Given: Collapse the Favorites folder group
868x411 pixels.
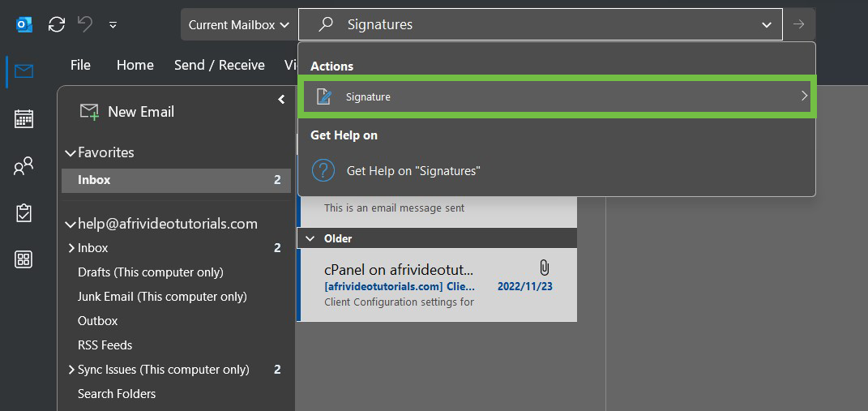Looking at the screenshot, I should coord(70,152).
